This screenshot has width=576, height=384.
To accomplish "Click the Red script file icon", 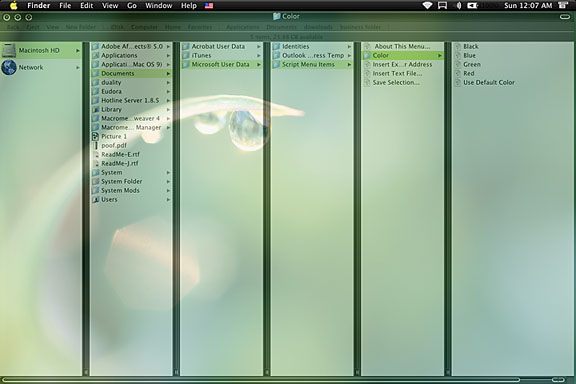I will 458,73.
